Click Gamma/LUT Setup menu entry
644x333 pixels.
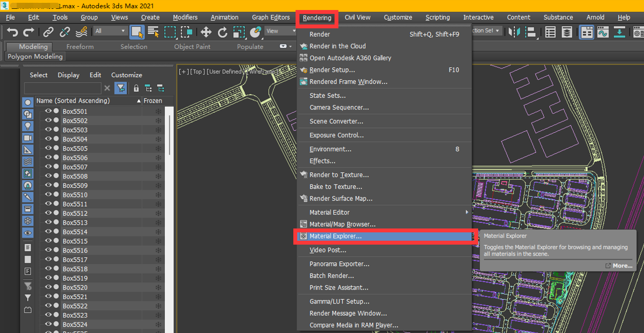coord(385,301)
